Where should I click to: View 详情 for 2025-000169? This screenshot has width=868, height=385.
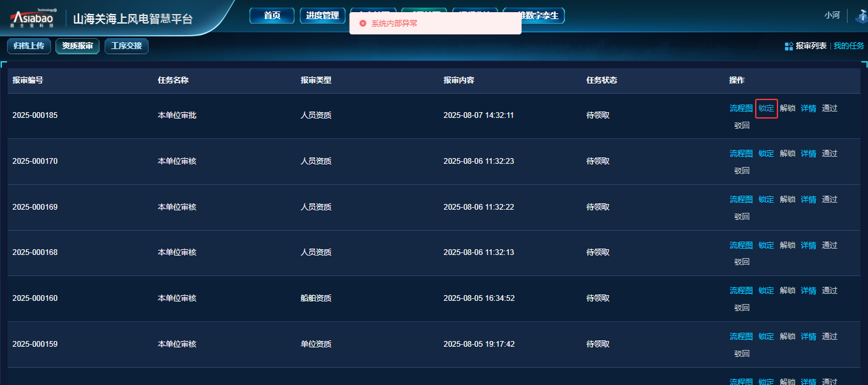pyautogui.click(x=809, y=200)
